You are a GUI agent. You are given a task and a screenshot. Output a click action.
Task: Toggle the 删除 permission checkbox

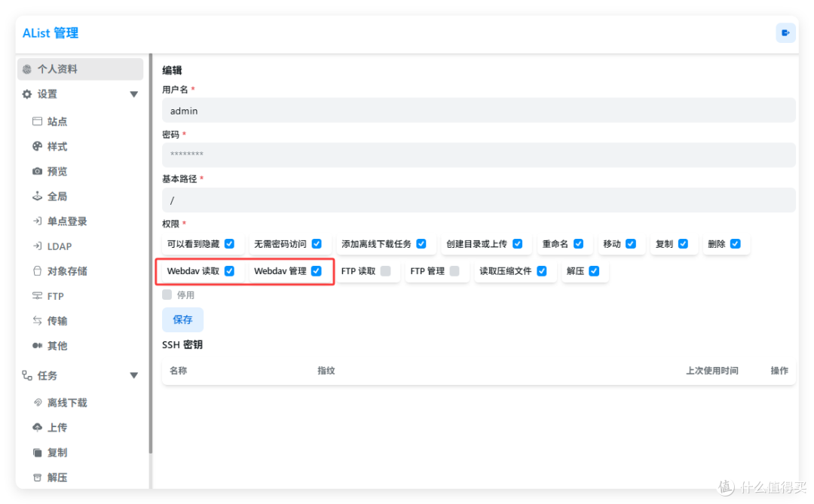click(x=736, y=243)
